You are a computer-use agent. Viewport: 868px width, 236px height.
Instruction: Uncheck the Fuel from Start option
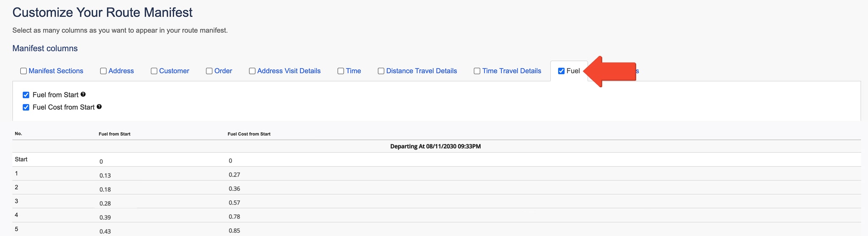tap(26, 95)
